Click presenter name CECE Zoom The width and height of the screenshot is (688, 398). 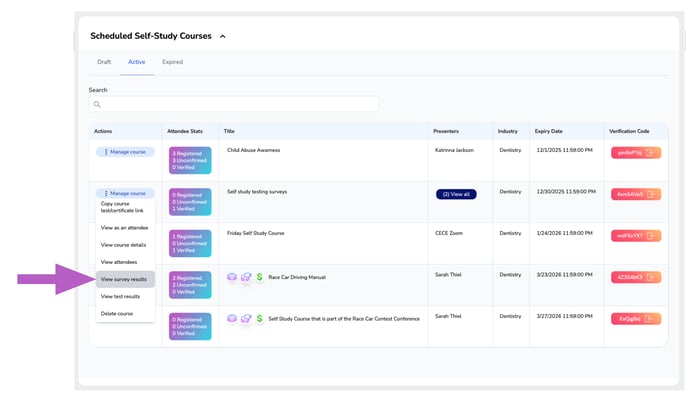[448, 233]
